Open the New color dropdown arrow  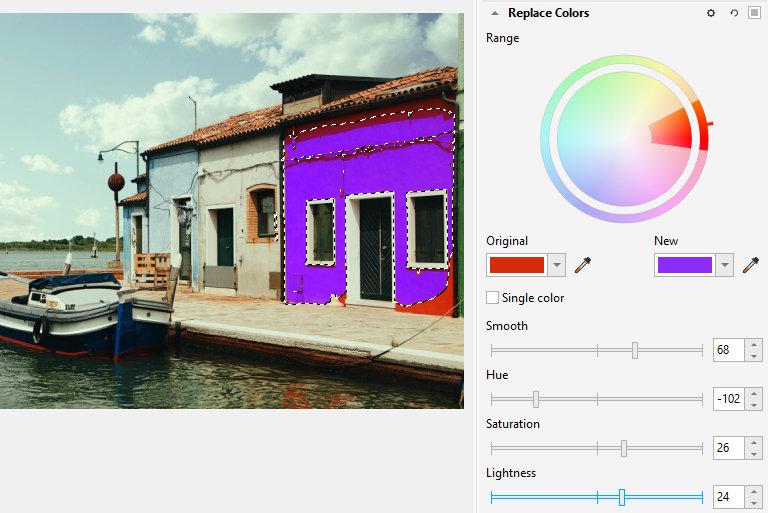click(x=724, y=265)
